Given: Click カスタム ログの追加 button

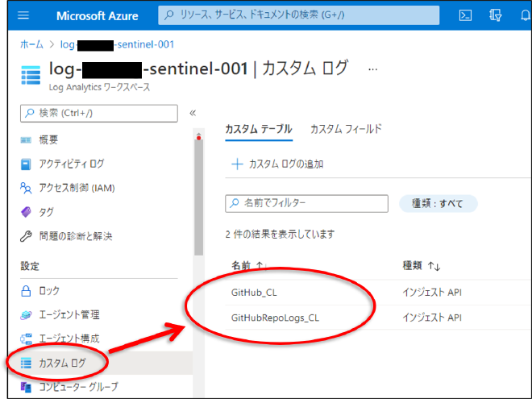Looking at the screenshot, I should [277, 164].
